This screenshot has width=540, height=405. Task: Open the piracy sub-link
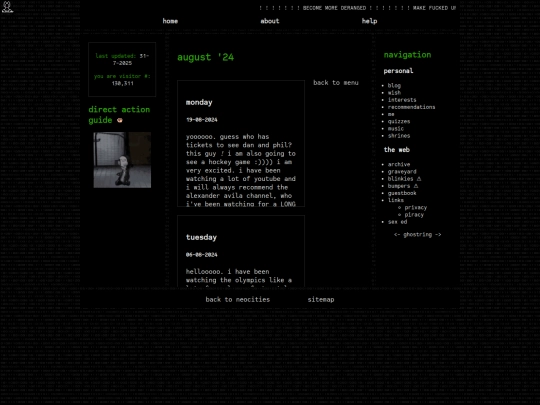[x=414, y=215]
